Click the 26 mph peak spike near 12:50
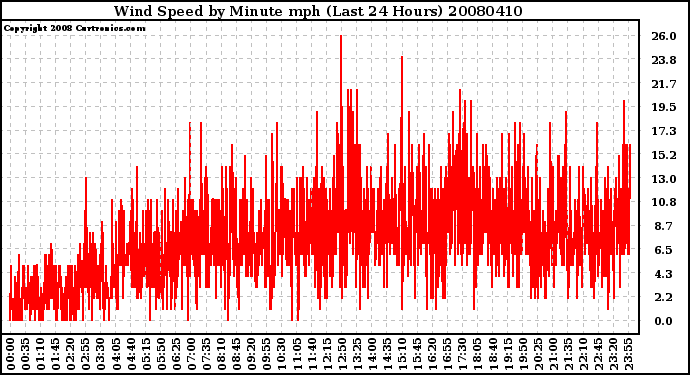Screen dimensions: 690x375 [x=341, y=70]
